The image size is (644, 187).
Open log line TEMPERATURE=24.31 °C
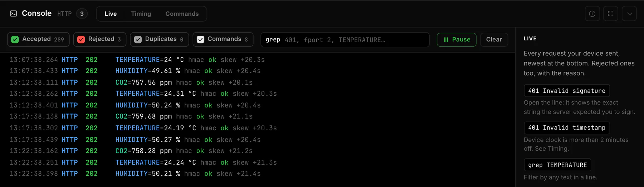[x=258, y=93]
